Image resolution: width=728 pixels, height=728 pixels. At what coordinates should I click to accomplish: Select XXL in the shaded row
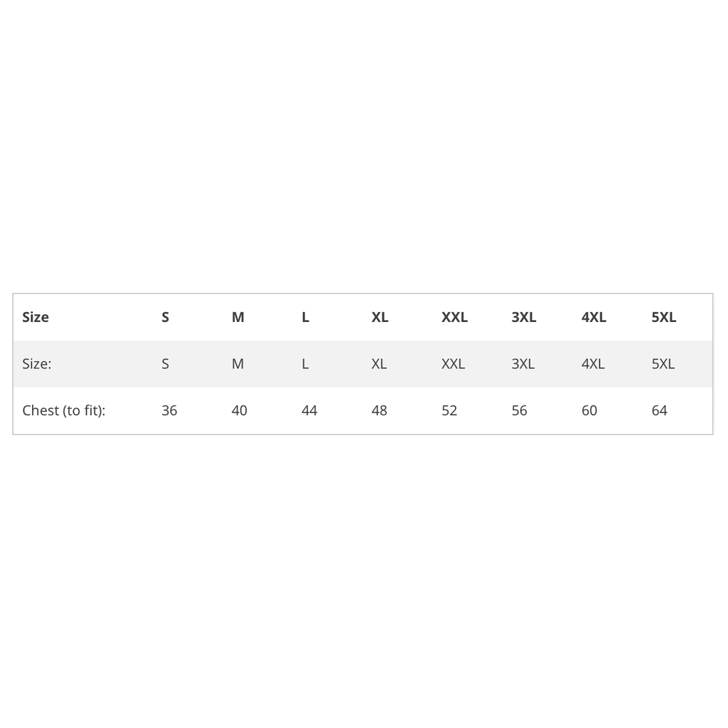(x=453, y=364)
